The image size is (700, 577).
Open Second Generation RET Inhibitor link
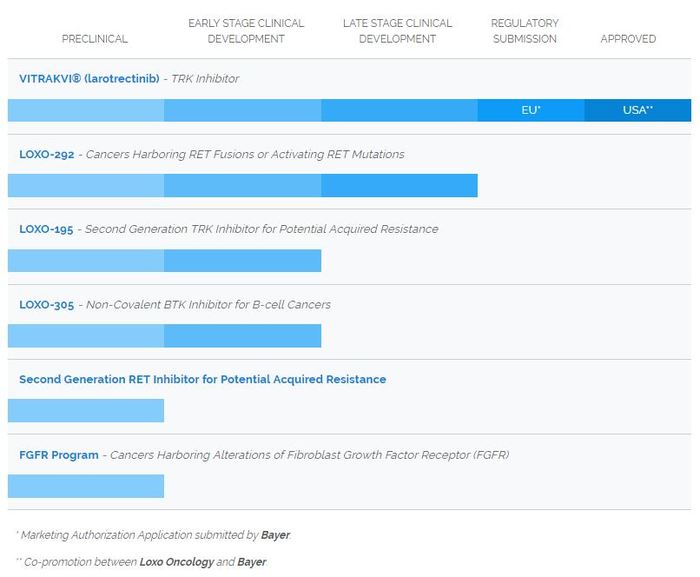click(x=203, y=379)
